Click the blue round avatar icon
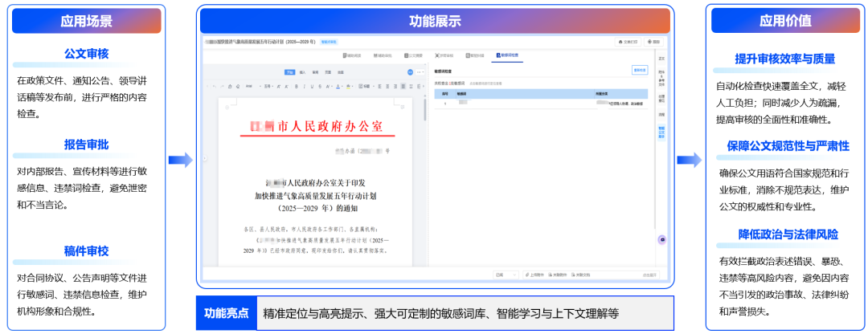The width and height of the screenshot is (868, 334). 410,72
